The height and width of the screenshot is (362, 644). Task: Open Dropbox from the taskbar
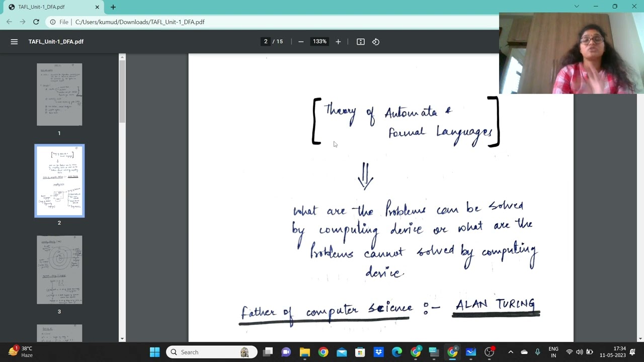coord(379,352)
